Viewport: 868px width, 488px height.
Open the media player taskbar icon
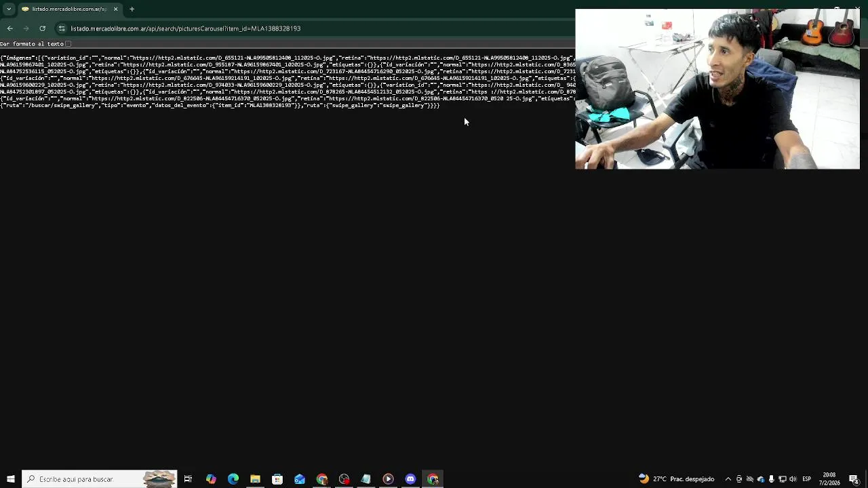(x=388, y=479)
